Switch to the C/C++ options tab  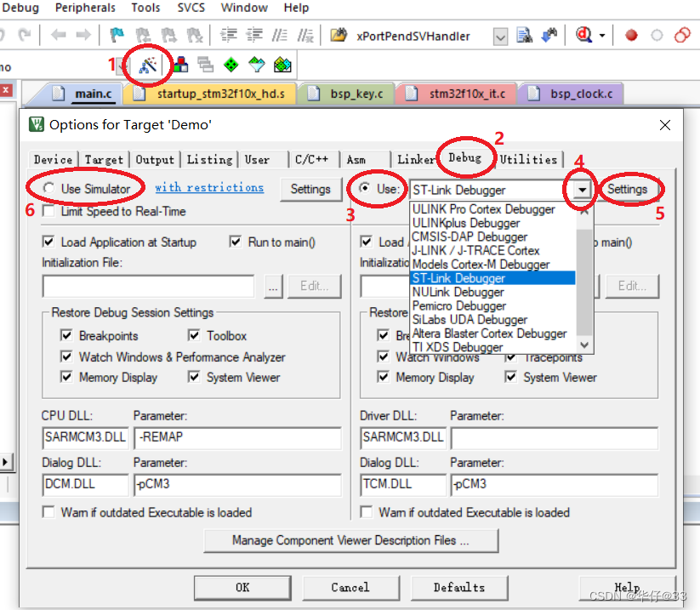click(311, 160)
